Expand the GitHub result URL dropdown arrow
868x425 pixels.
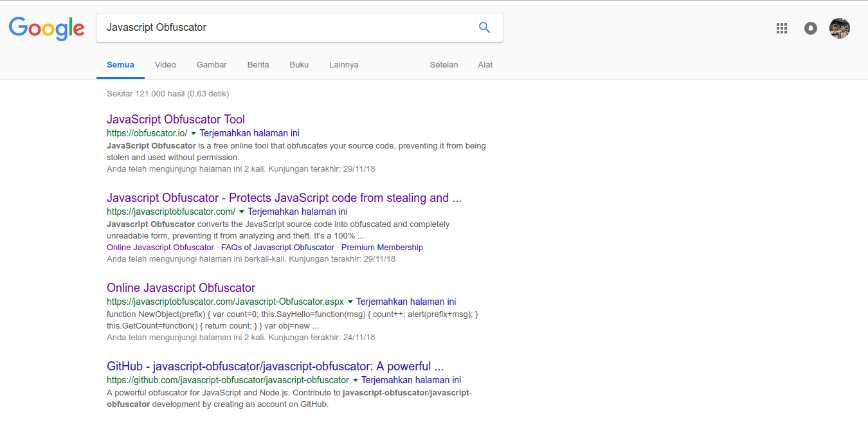click(x=356, y=381)
